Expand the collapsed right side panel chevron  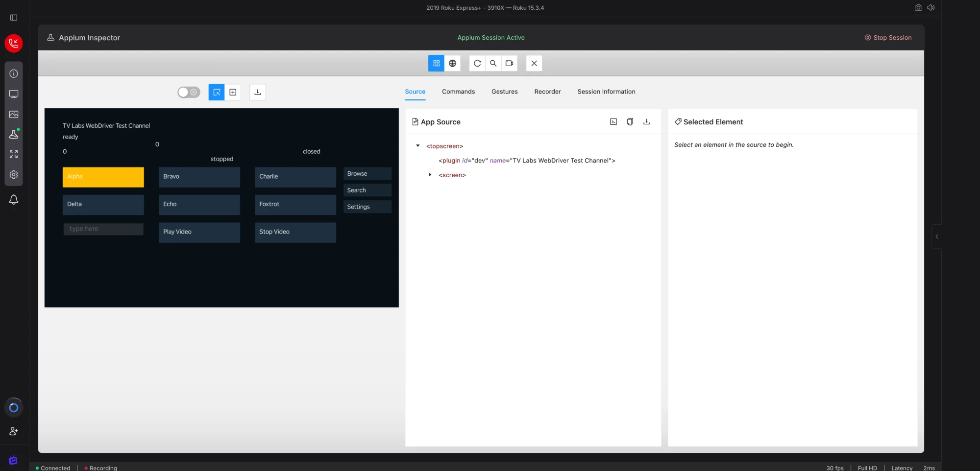pos(937,237)
